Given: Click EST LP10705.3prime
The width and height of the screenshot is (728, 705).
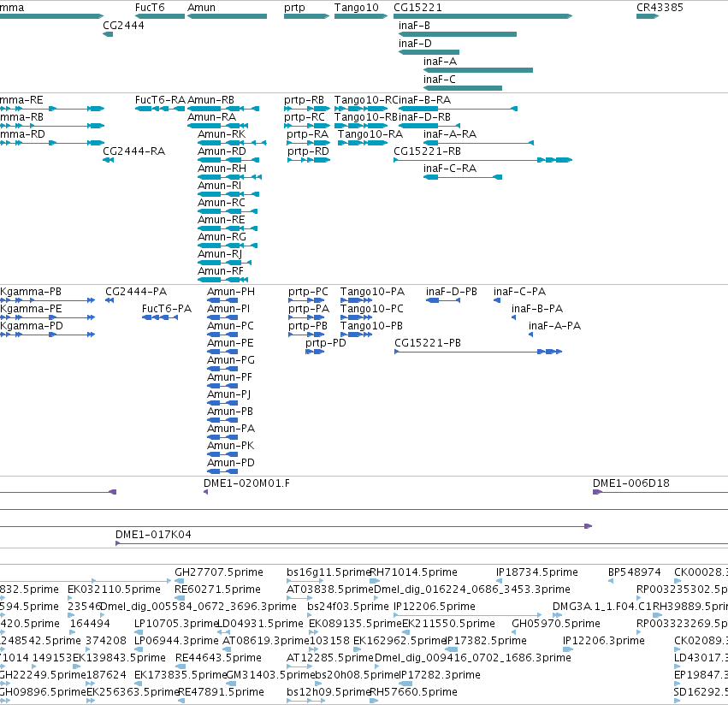Looking at the screenshot, I should point(139,631).
